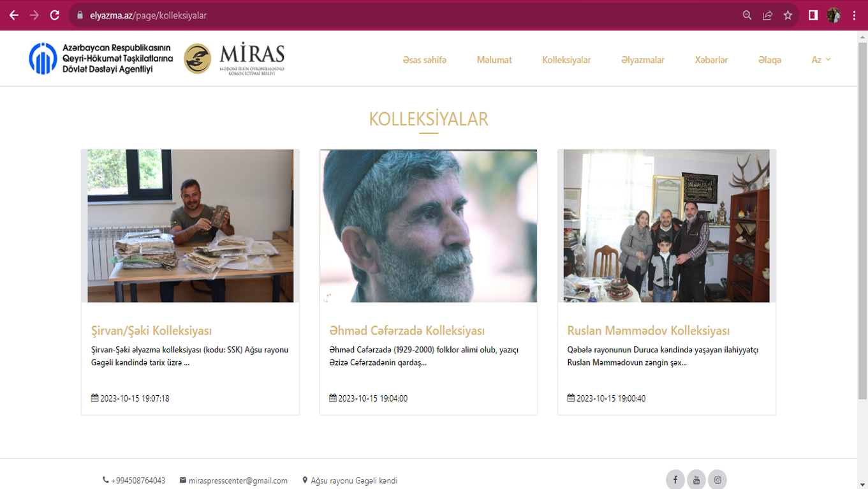Open the Chrome three-dot menu
Viewport: 868px width, 489px height.
855,15
